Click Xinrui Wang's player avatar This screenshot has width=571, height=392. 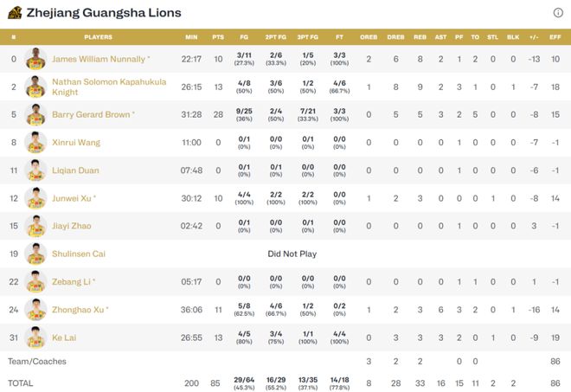tap(36, 143)
